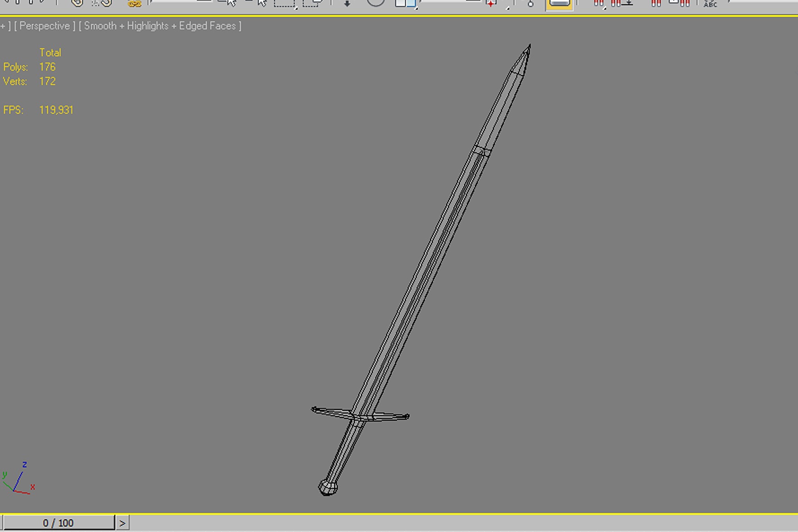Viewport: 798px width, 532px height.
Task: Choose the Rectangular Selection Region tool
Action: coord(285,3)
